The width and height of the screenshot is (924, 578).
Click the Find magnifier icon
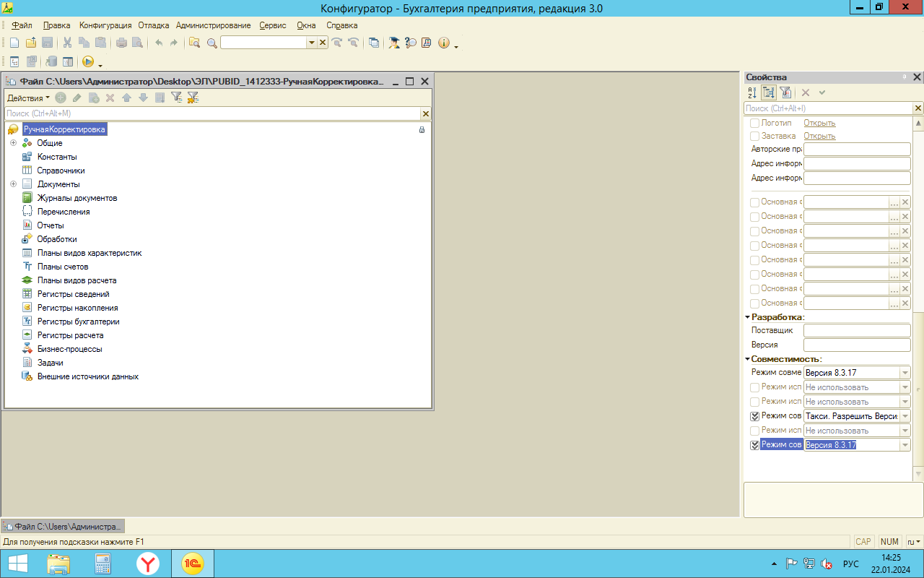[212, 43]
